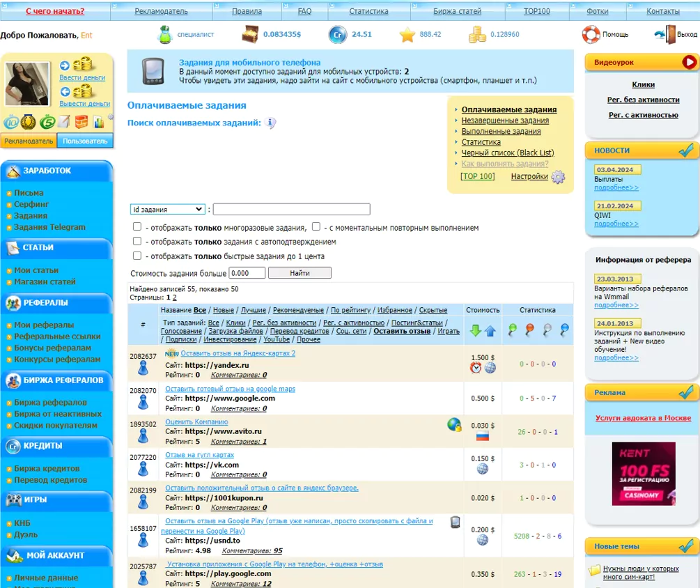Click the alarm clock icon on task 2082637
Image resolution: width=700 pixels, height=588 pixels.
[x=476, y=368]
